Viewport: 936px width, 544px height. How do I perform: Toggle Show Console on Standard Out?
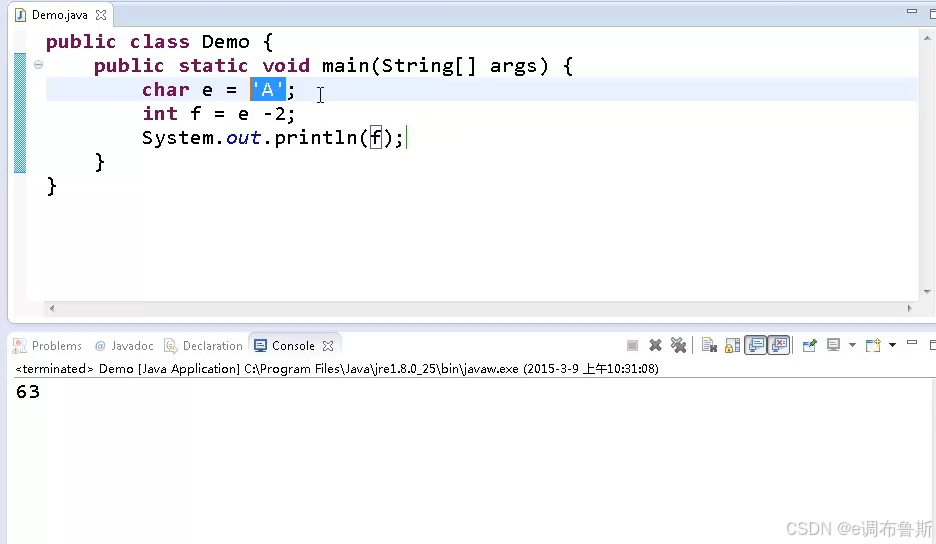(755, 345)
